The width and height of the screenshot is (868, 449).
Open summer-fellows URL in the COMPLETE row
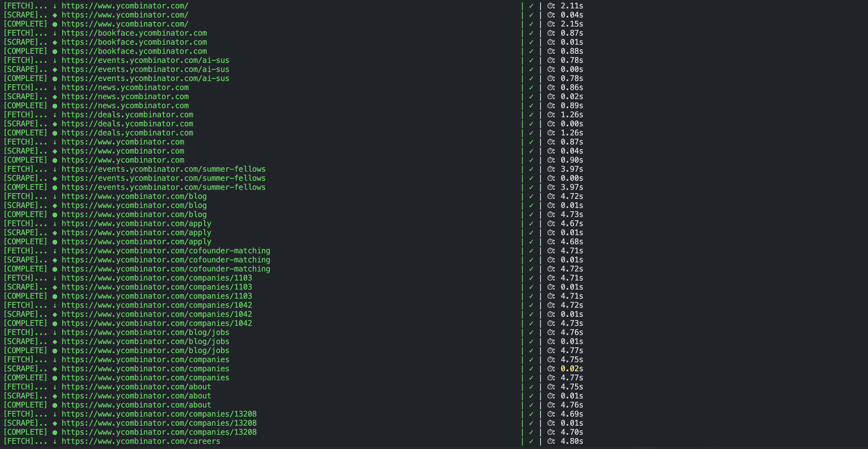pyautogui.click(x=163, y=188)
